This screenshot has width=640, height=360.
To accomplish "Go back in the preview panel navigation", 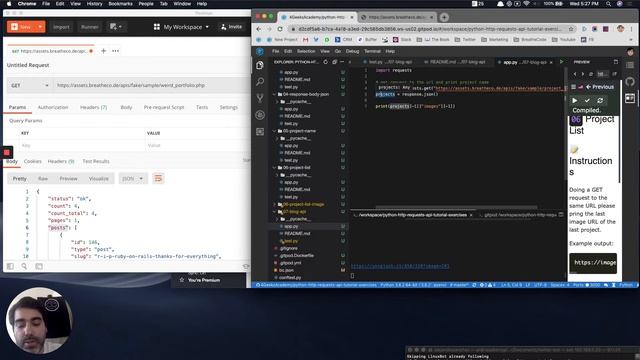I will point(575,74).
